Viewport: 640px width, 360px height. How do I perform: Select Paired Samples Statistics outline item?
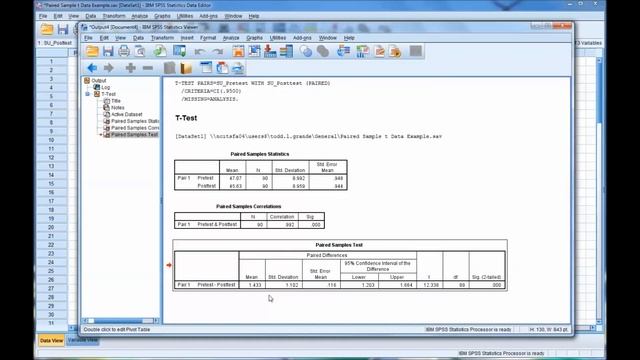click(135, 121)
